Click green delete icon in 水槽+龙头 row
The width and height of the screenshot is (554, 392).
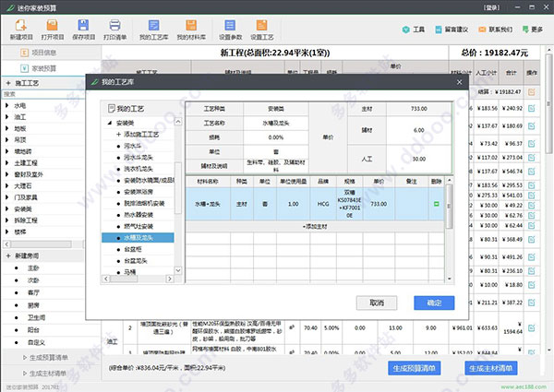pyautogui.click(x=437, y=204)
